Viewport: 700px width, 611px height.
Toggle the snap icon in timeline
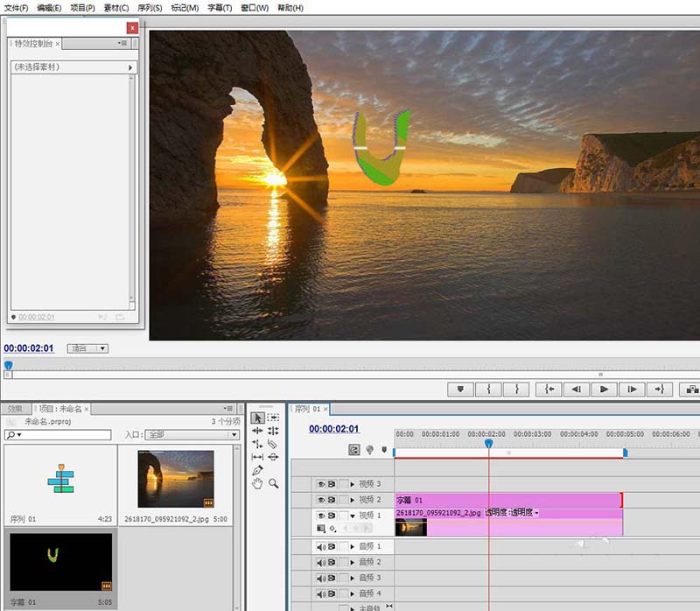click(353, 450)
